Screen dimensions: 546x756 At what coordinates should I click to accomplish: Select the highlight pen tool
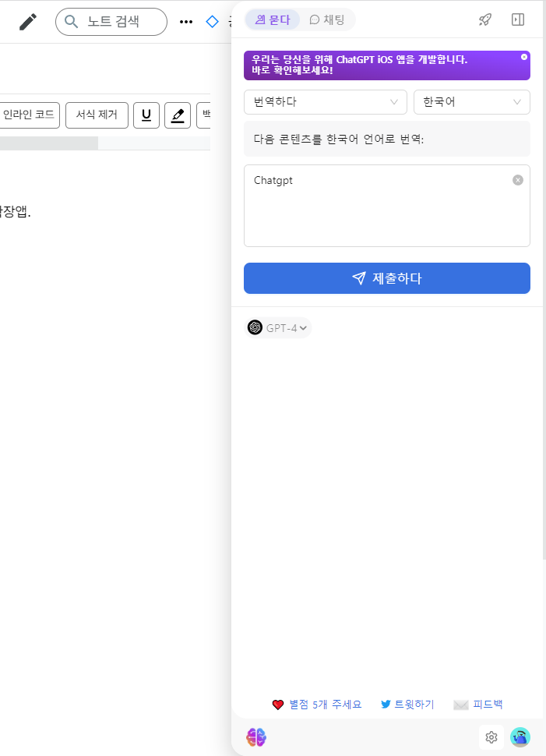tap(178, 115)
